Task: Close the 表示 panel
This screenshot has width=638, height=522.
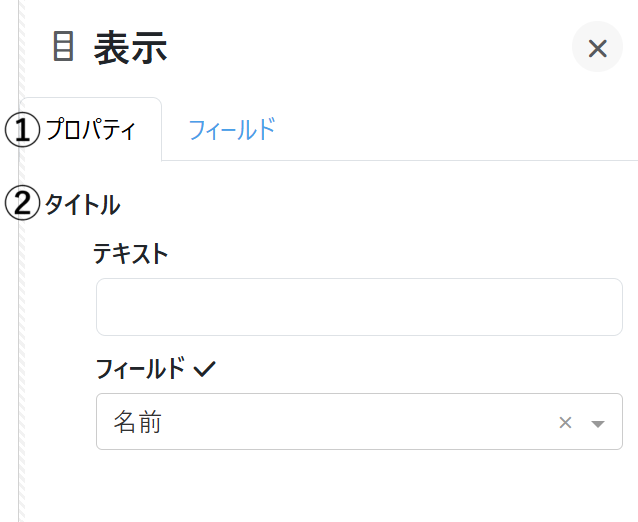Action: 597,48
